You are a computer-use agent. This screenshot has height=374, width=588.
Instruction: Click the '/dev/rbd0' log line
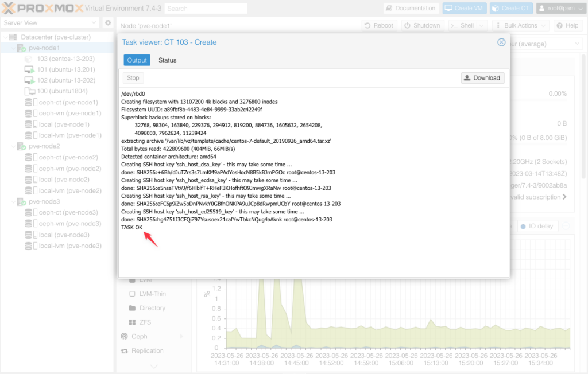(133, 94)
